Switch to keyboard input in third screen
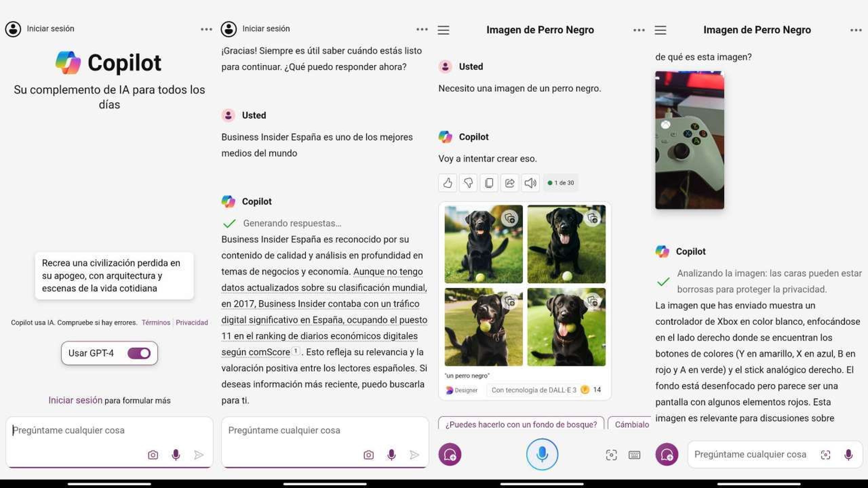Image resolution: width=868 pixels, height=488 pixels. [634, 455]
